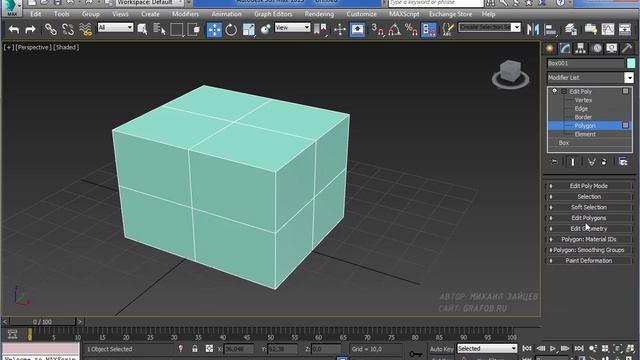The image size is (640, 360).
Task: Toggle Keyboard Shortcut Override icon
Action: pyautogui.click(x=357, y=29)
